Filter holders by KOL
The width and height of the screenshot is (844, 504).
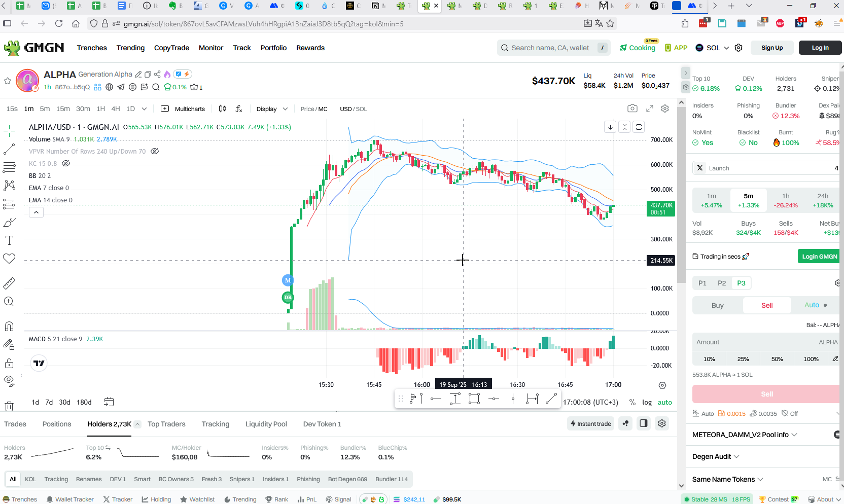[30, 479]
